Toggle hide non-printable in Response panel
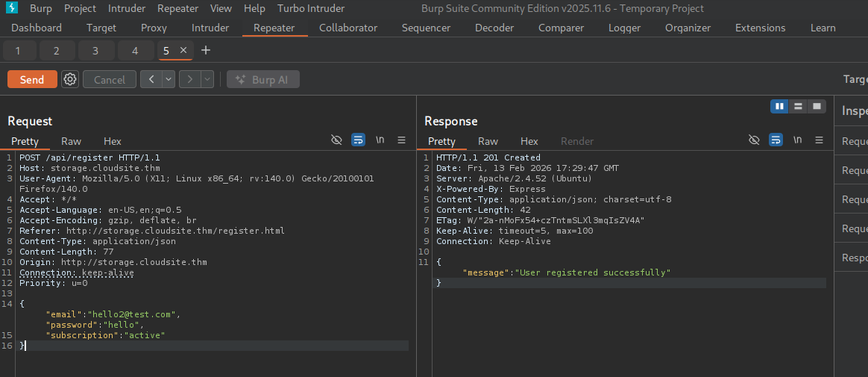The width and height of the screenshot is (868, 377). coord(754,140)
